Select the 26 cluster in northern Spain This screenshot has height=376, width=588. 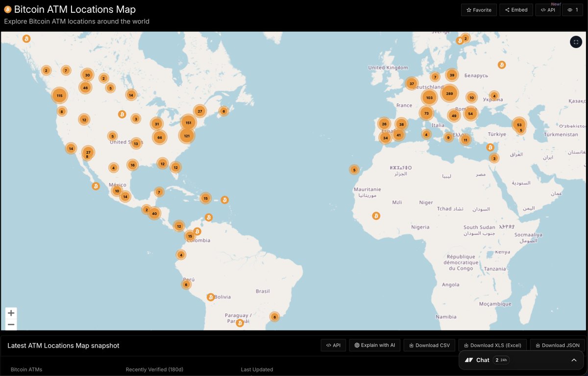(x=384, y=124)
